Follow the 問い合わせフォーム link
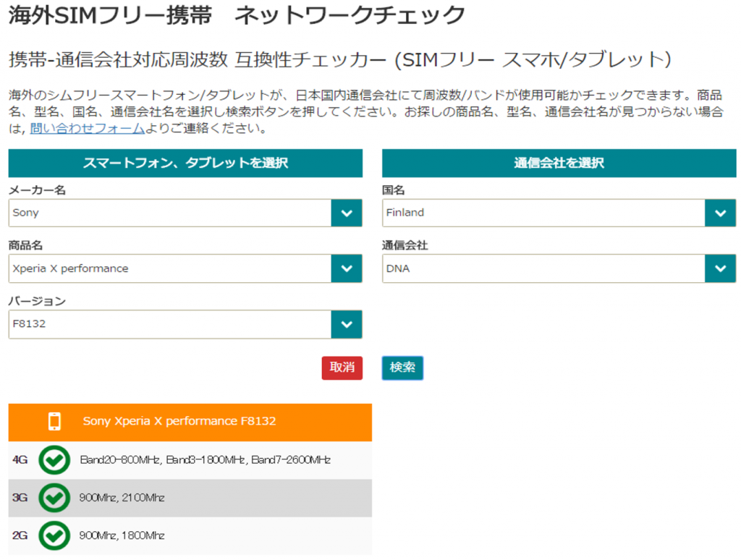 tap(88, 129)
